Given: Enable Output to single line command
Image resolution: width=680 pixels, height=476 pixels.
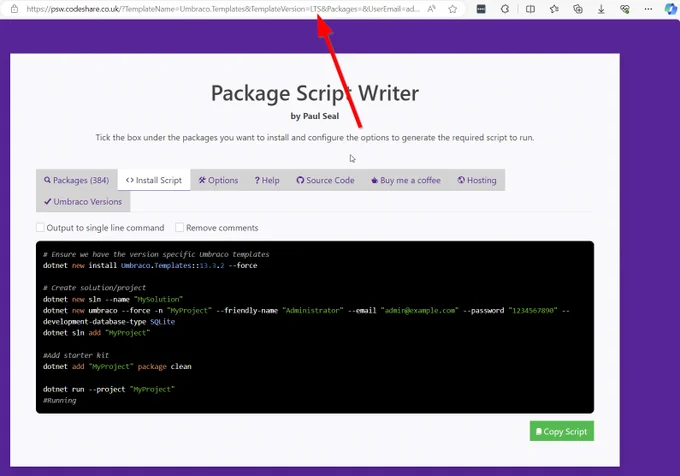Looking at the screenshot, I should coord(40,227).
